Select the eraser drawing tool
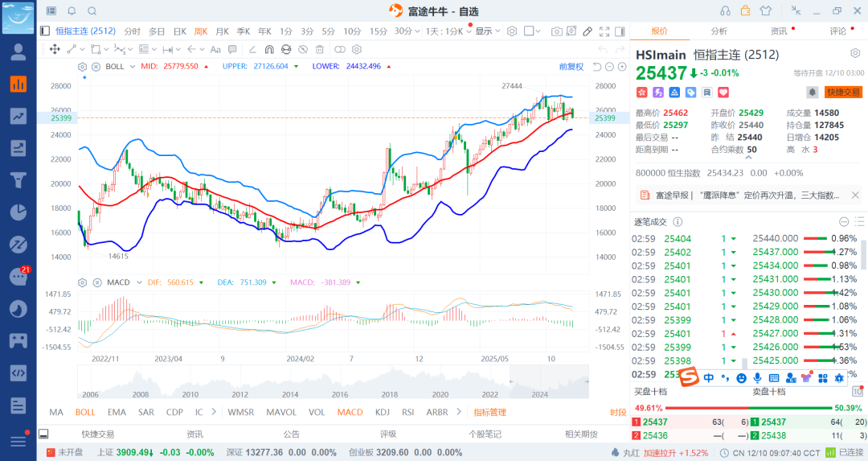This screenshot has width=868, height=461. click(588, 31)
